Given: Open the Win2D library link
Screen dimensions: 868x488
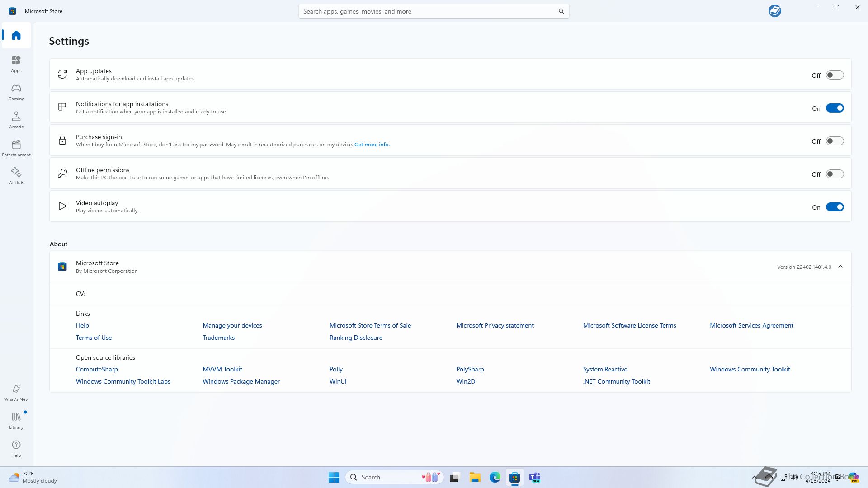Looking at the screenshot, I should point(466,381).
